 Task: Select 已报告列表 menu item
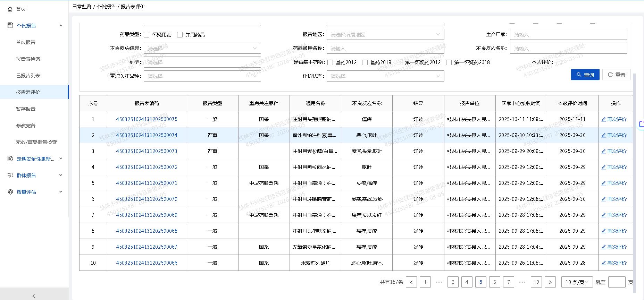coord(28,76)
